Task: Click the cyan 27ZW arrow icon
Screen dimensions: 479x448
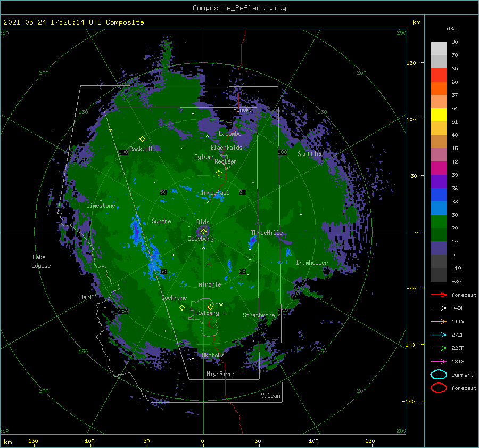Action: [x=439, y=335]
